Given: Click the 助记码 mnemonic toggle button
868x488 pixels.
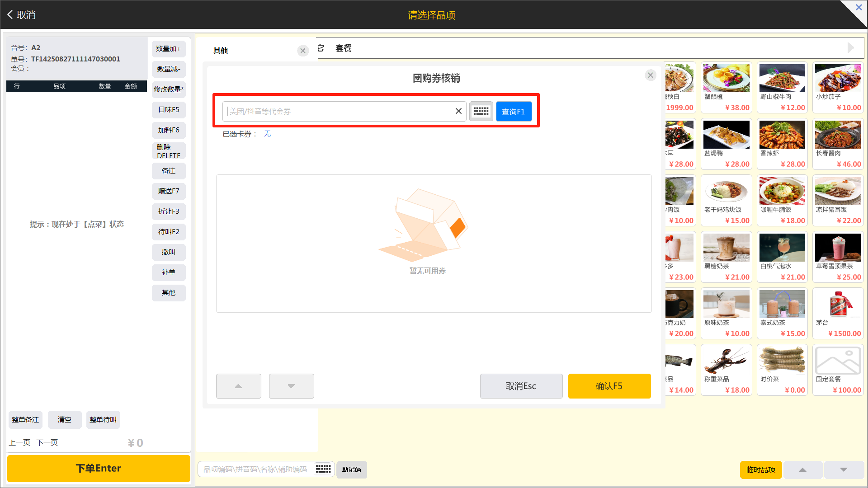Looking at the screenshot, I should (351, 469).
